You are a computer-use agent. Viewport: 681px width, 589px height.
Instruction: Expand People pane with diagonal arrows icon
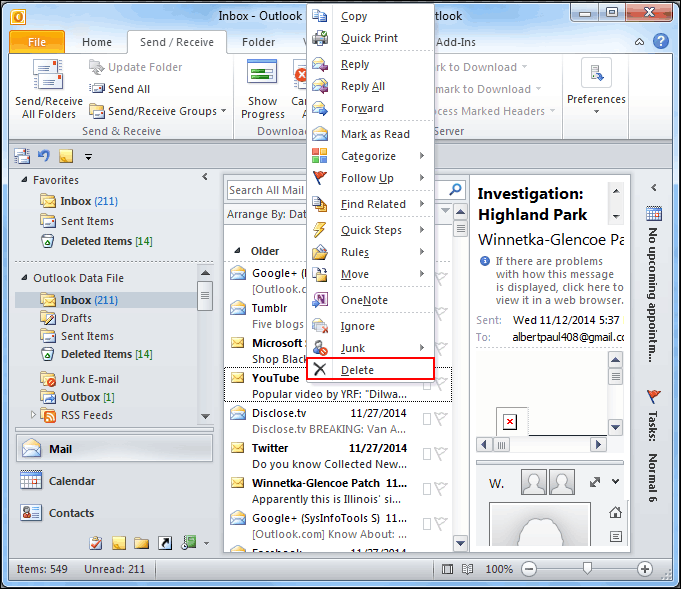click(x=595, y=482)
